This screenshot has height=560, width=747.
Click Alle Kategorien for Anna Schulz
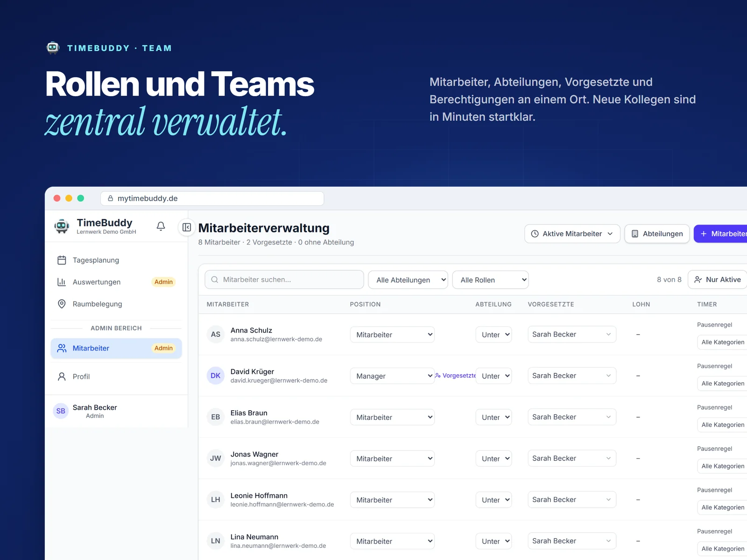[722, 342]
